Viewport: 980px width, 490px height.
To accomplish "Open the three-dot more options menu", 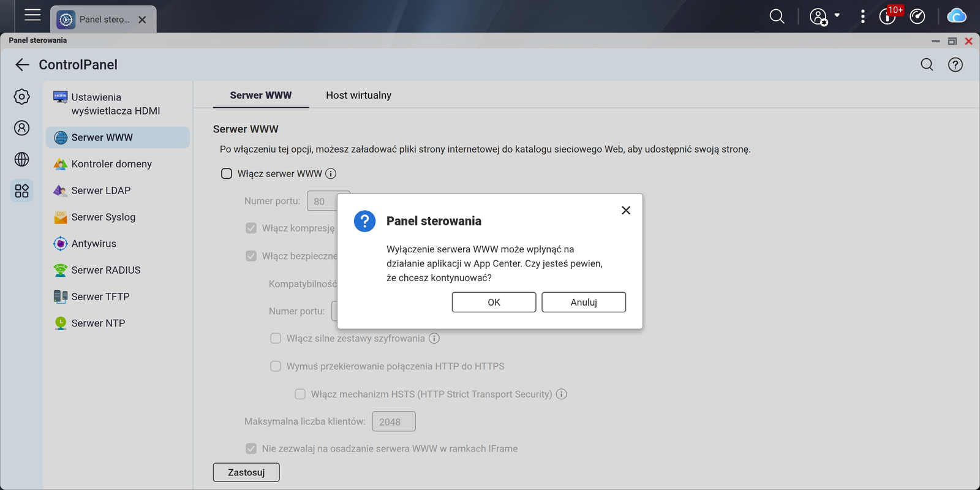I will [x=862, y=17].
